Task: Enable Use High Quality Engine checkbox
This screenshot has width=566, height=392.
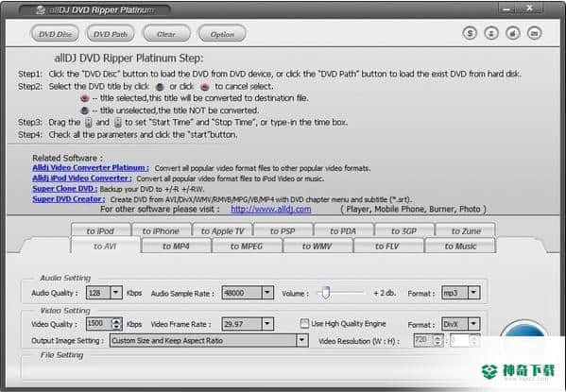Action: click(x=304, y=323)
